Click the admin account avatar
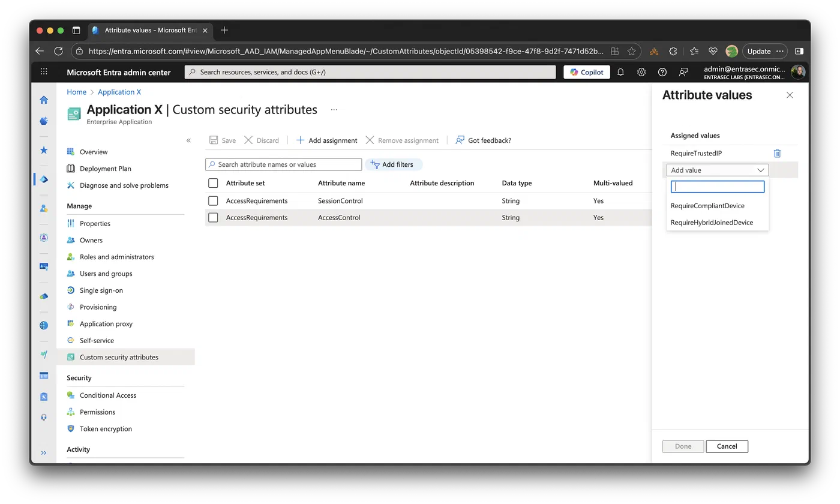Screen dimensions: 840x504 (798, 72)
